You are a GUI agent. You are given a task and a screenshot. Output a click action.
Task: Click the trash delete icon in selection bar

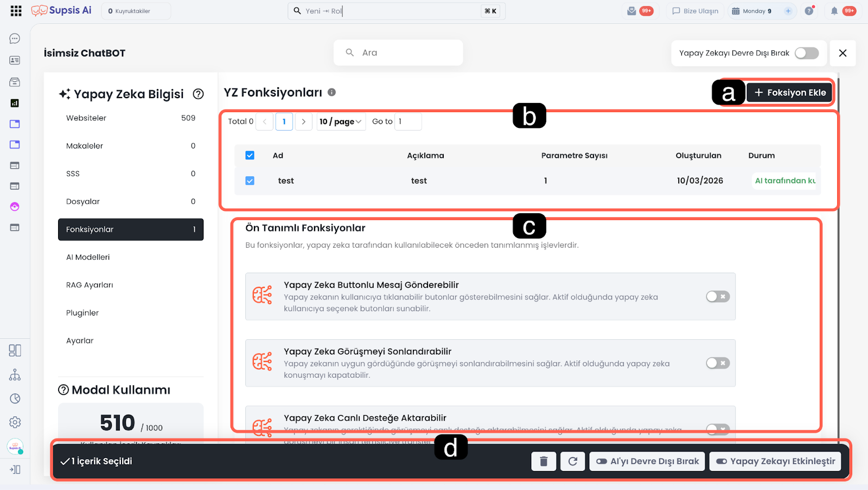point(544,461)
